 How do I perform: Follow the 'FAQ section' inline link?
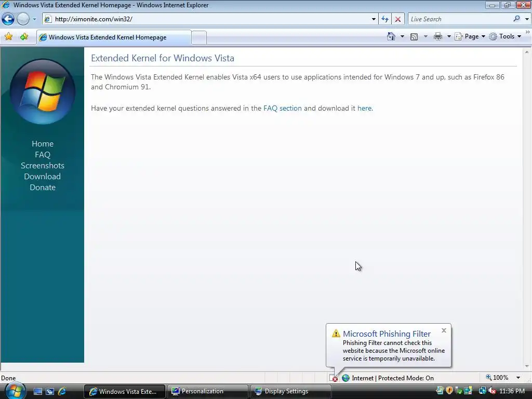click(x=282, y=108)
